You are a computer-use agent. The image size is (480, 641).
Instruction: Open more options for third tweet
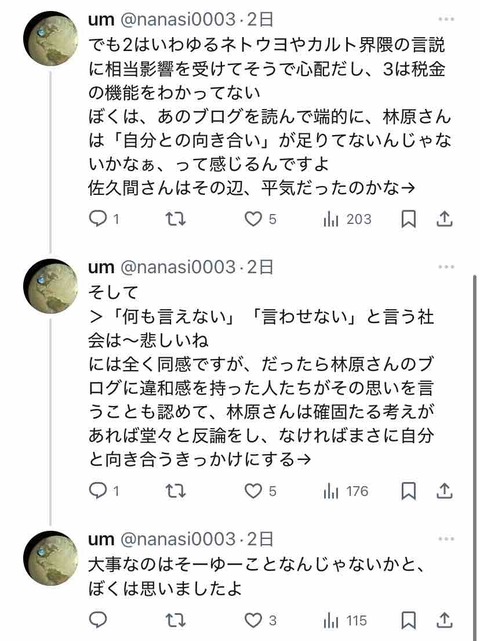coord(446,539)
